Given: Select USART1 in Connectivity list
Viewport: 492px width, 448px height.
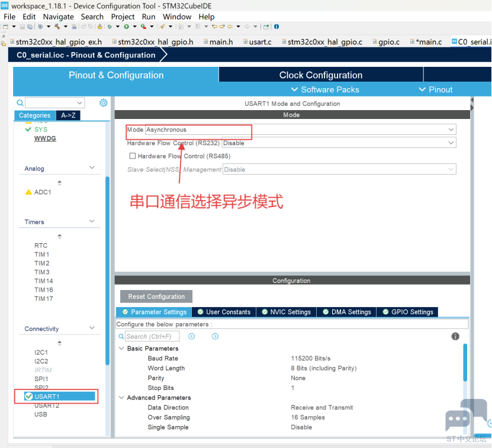Looking at the screenshot, I should click(59, 397).
